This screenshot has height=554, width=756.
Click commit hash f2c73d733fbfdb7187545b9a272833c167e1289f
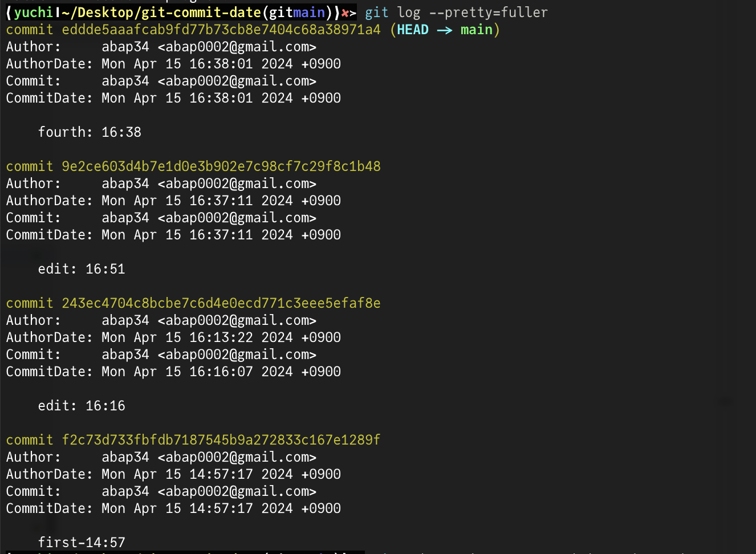click(x=221, y=440)
